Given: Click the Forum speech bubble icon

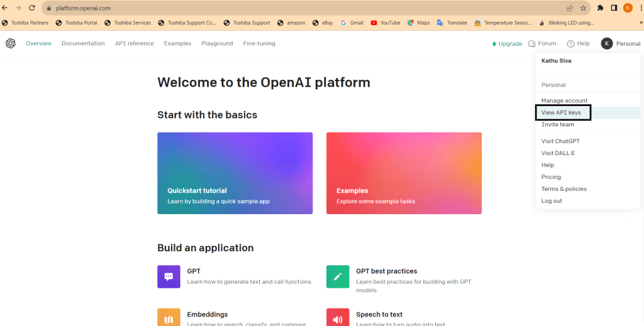Looking at the screenshot, I should coord(532,43).
